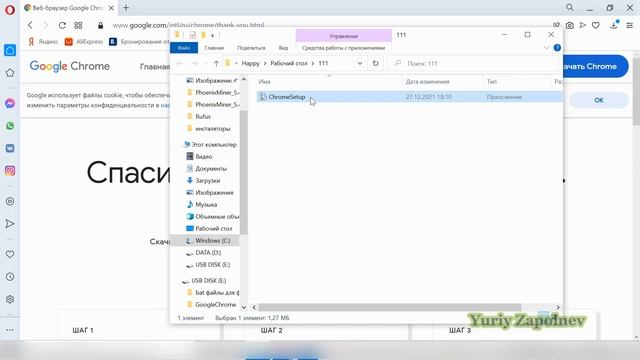Open the Файл menu tab in Explorer
Viewport: 640px width, 360px height.
click(184, 48)
